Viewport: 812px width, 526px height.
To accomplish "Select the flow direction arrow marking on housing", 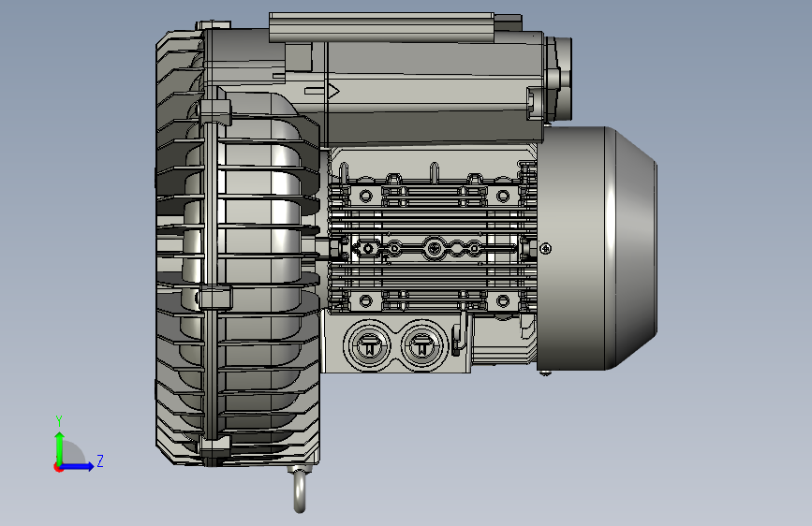I will 322,92.
